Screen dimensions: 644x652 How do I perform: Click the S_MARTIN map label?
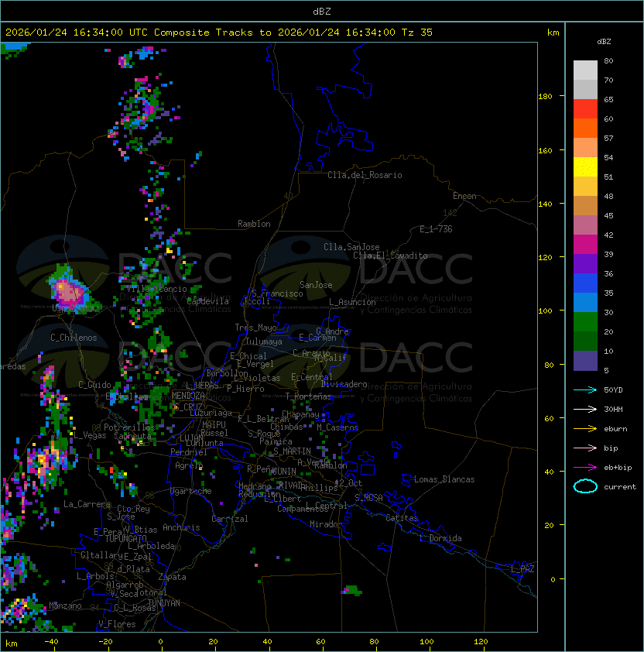click(x=292, y=451)
